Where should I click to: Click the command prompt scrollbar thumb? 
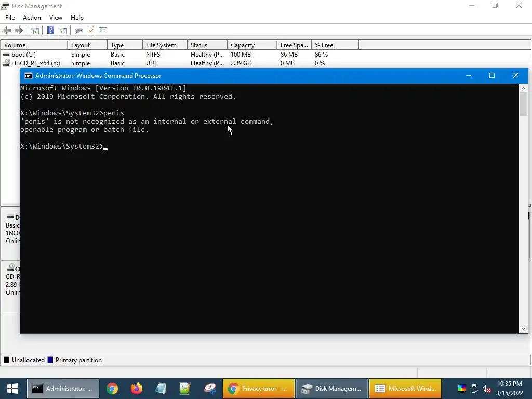coord(523,104)
